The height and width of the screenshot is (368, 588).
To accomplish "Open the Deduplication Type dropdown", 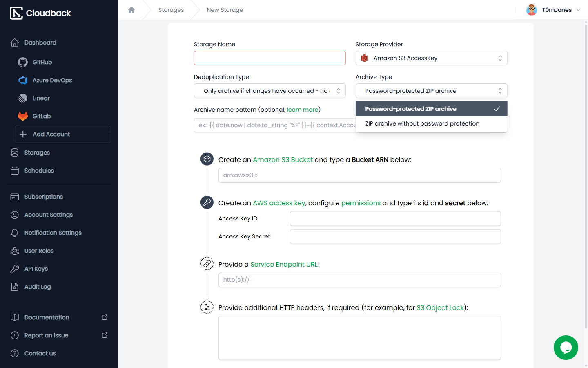I will click(x=269, y=91).
